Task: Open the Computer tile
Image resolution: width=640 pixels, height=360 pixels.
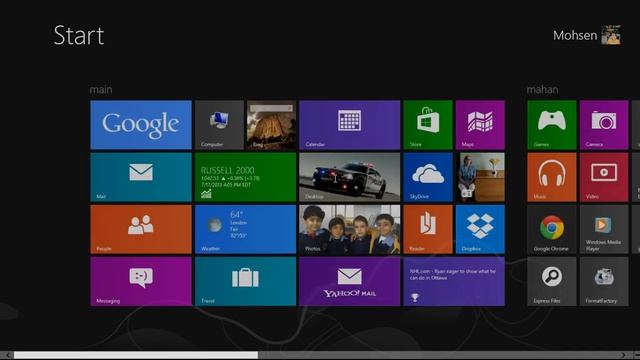Action: [219, 125]
